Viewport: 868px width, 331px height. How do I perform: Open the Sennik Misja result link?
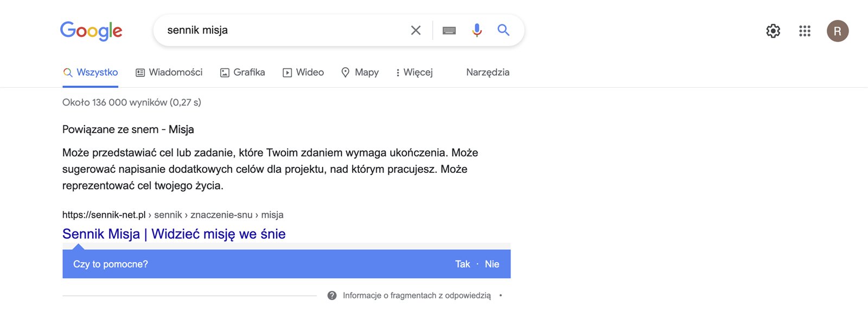[174, 234]
